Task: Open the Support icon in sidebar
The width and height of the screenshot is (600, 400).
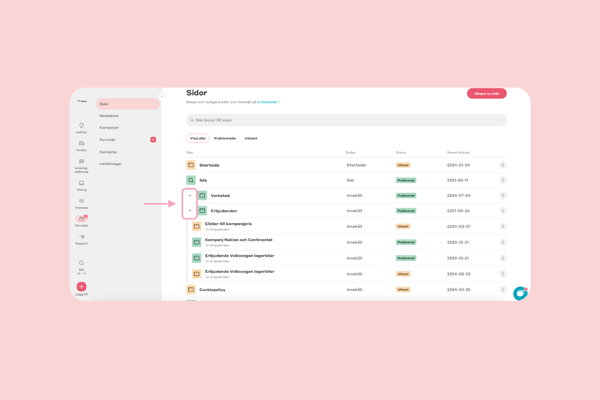Action: [x=82, y=239]
